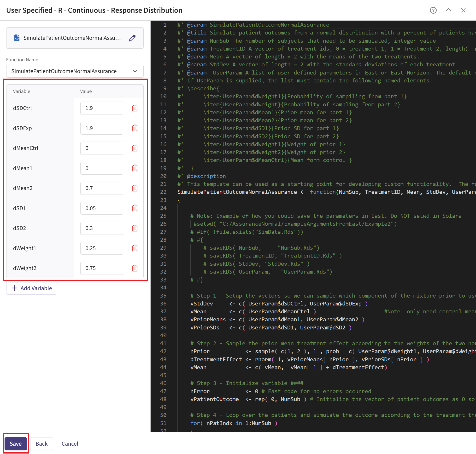Click the pencil edit icon beside file name
The height and width of the screenshot is (454, 476).
132,38
